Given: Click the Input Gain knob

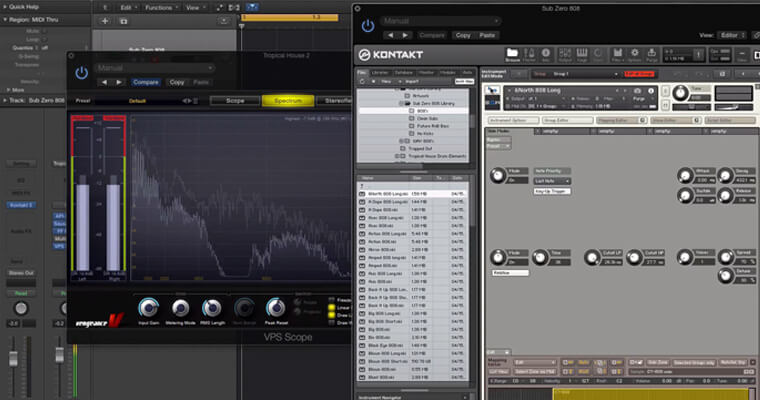Looking at the screenshot, I should click(149, 309).
